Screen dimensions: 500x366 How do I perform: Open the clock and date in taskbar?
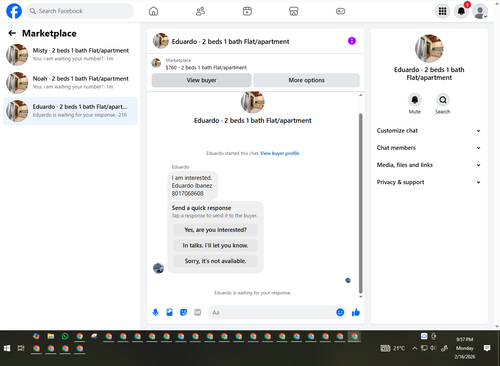[x=465, y=348]
